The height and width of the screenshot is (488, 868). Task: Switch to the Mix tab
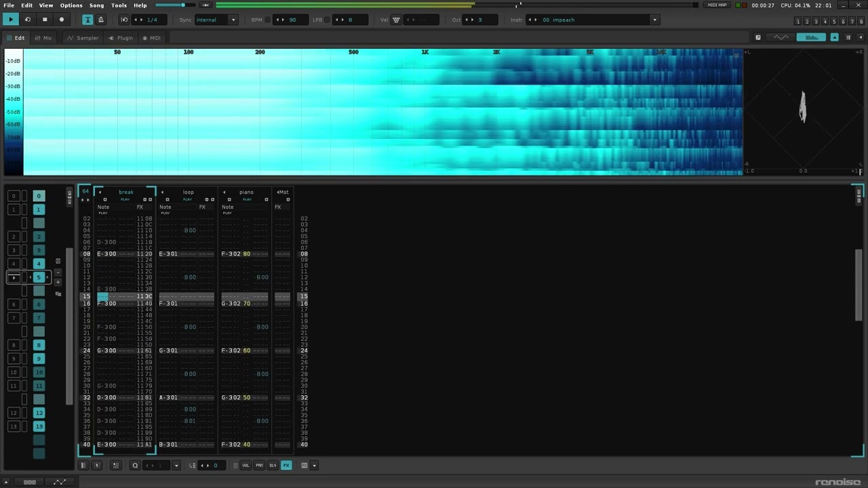point(43,38)
